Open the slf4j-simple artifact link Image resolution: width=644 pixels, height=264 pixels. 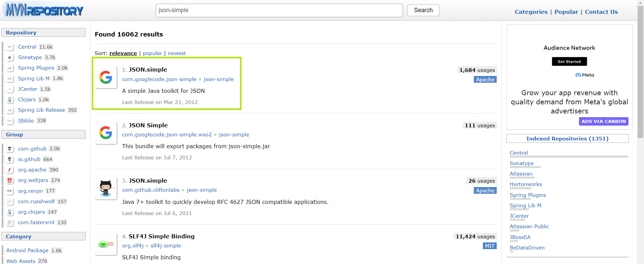[x=166, y=246]
